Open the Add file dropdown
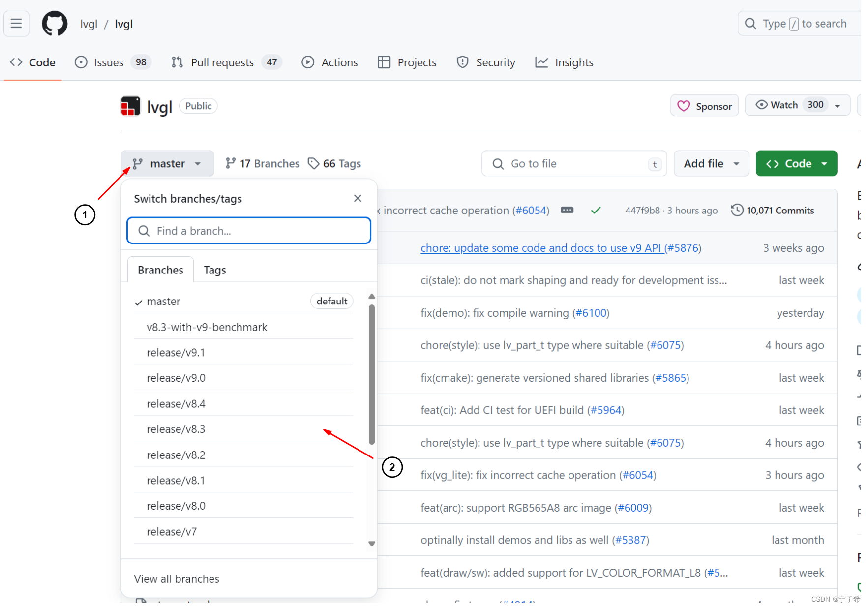 coord(711,164)
